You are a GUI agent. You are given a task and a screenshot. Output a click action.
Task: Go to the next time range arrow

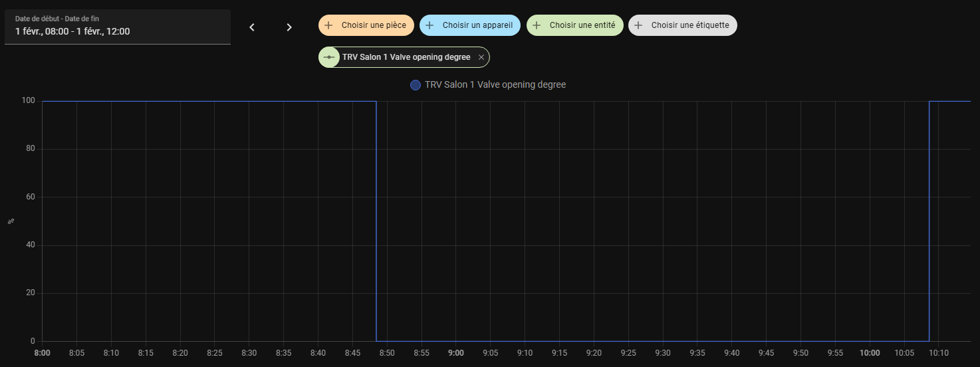coord(289,27)
